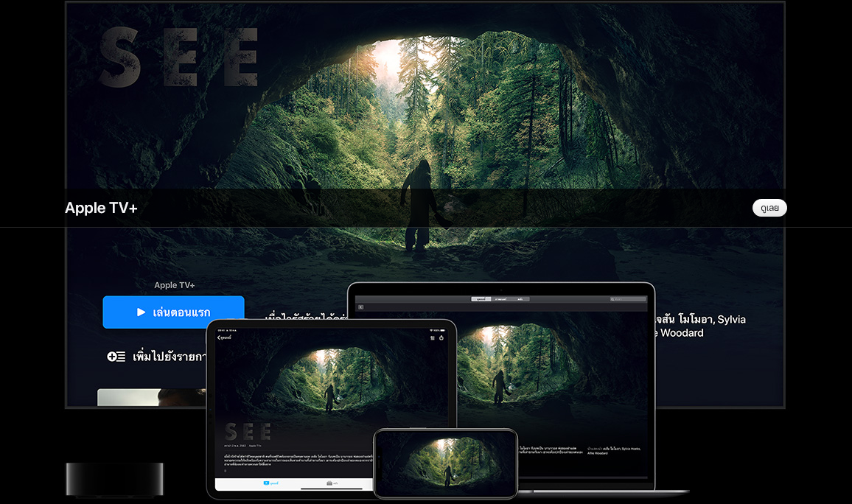Tap the iPad add to Up Next icon
Image resolution: width=852 pixels, height=504 pixels.
coord(433,338)
